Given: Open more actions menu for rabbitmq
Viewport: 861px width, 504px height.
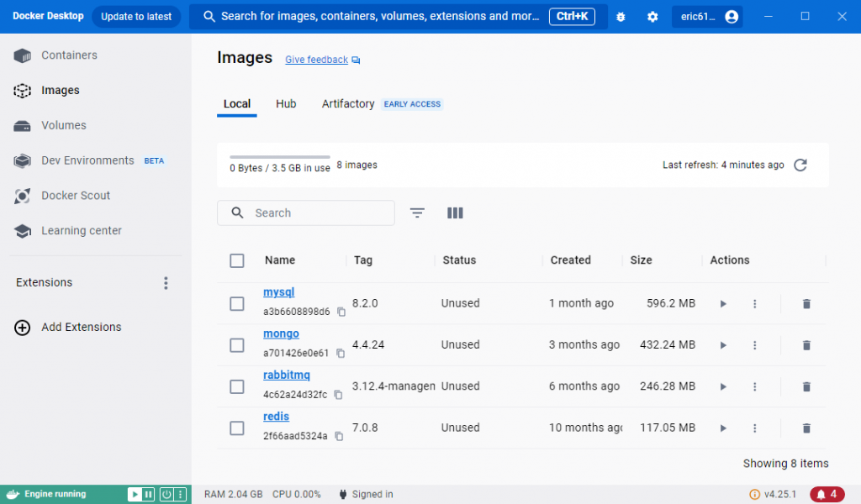Looking at the screenshot, I should pyautogui.click(x=754, y=386).
